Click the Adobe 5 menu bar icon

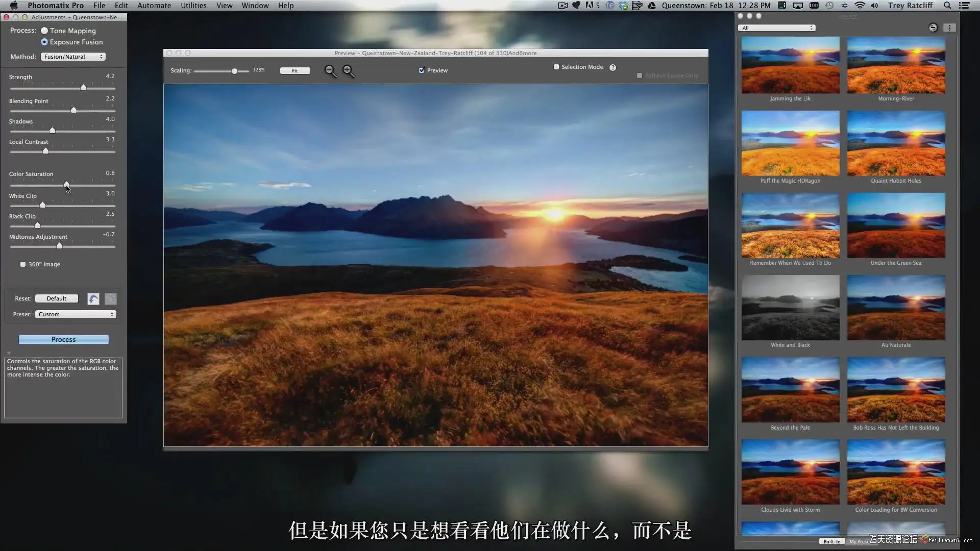point(593,6)
